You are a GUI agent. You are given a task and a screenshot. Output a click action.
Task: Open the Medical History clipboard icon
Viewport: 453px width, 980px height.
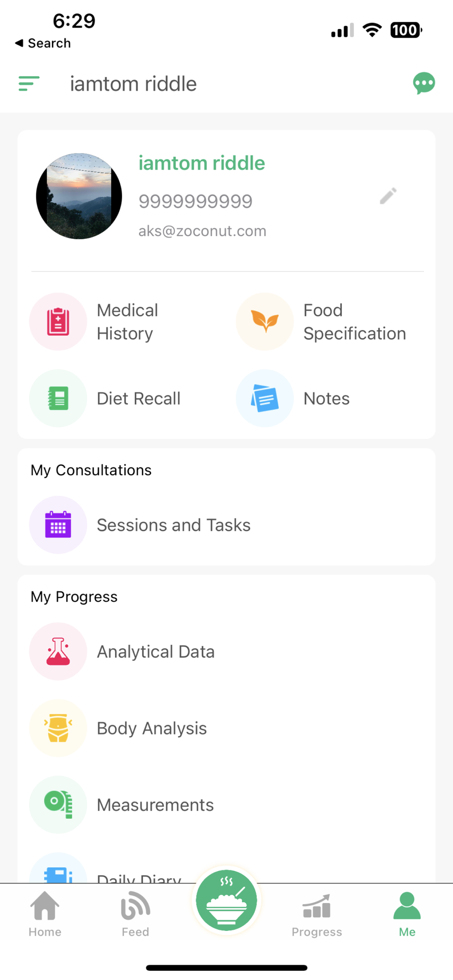pyautogui.click(x=58, y=321)
